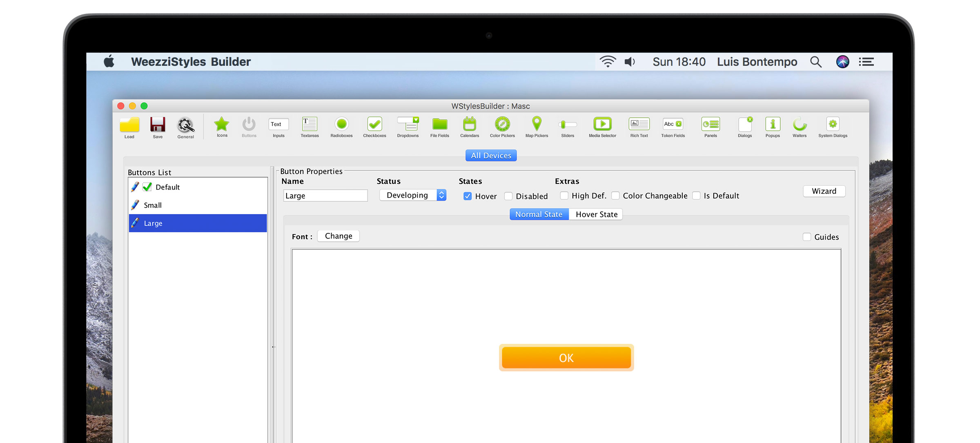
Task: Open the Apple menu
Action: pos(109,62)
